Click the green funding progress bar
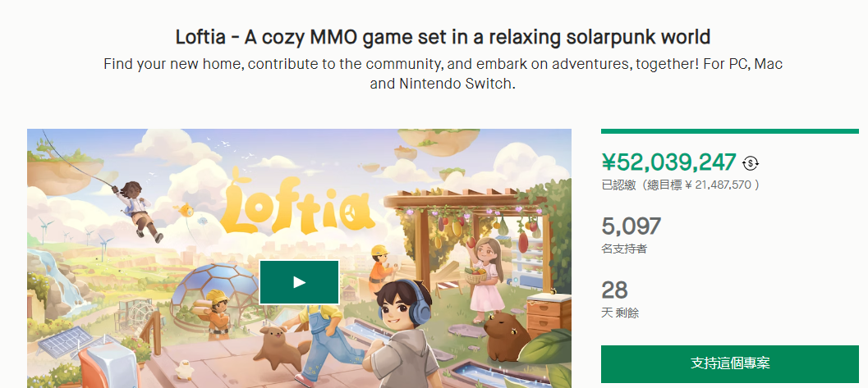868x388 pixels. point(729,131)
